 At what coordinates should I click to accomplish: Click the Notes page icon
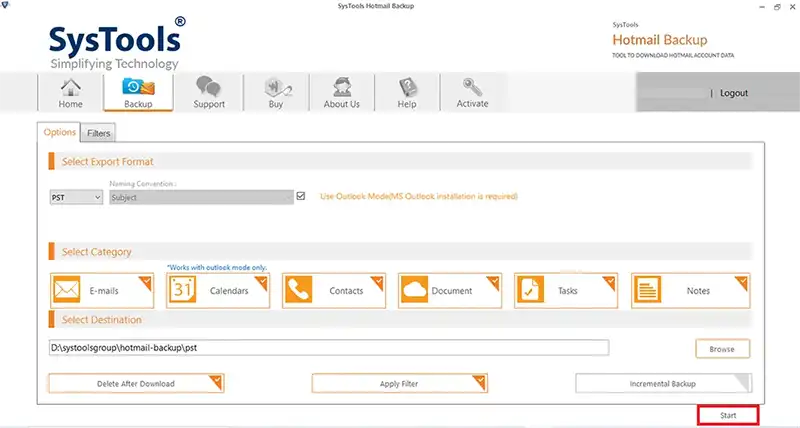[x=647, y=290]
